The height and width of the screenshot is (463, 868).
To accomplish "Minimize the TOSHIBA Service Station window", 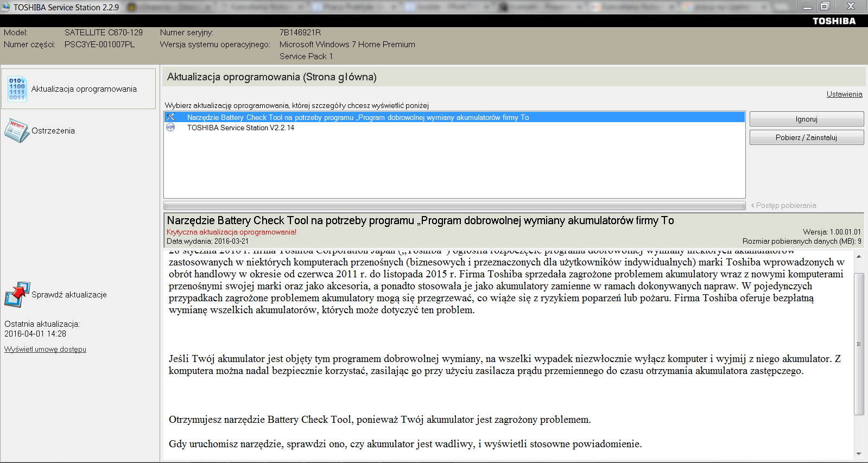I will coord(807,7).
